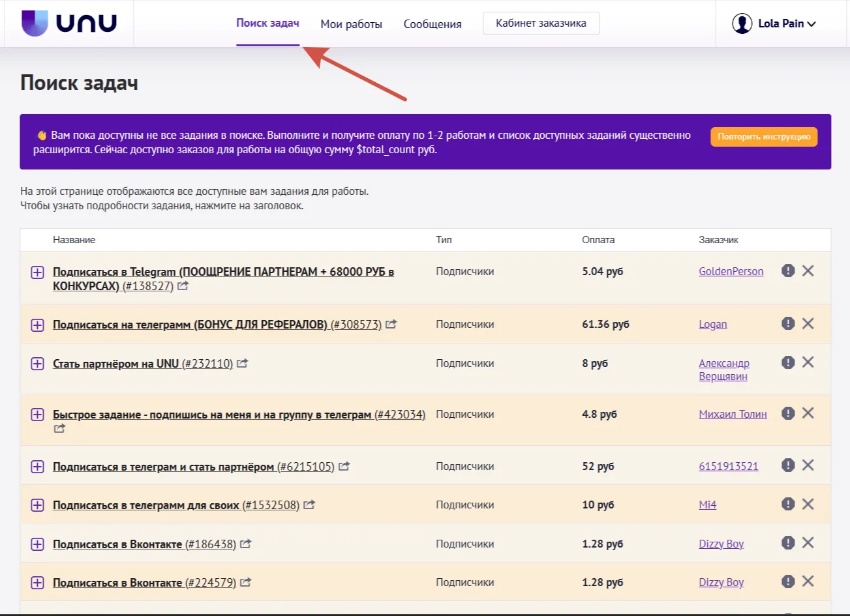This screenshot has width=850, height=616.
Task: Click the 61.36 руб payment value
Action: [605, 324]
